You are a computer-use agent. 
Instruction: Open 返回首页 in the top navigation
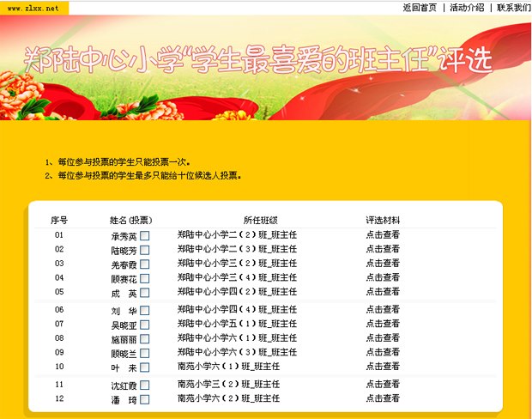pos(420,7)
